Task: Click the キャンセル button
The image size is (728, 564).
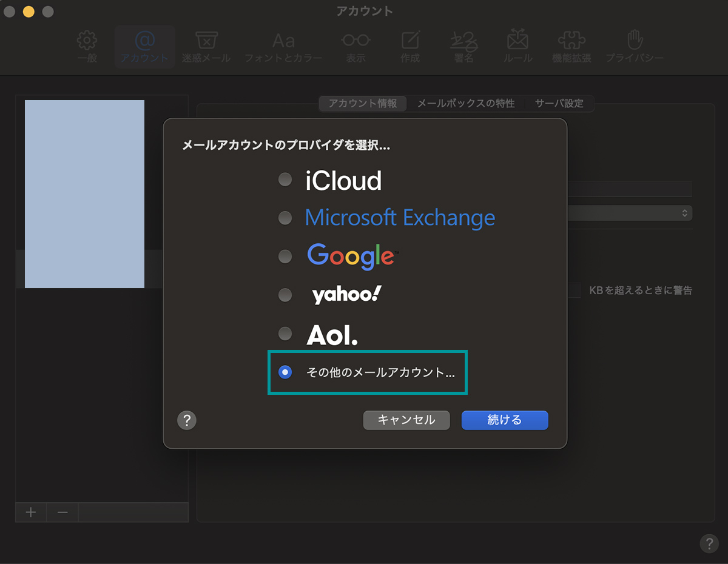Action: (406, 420)
